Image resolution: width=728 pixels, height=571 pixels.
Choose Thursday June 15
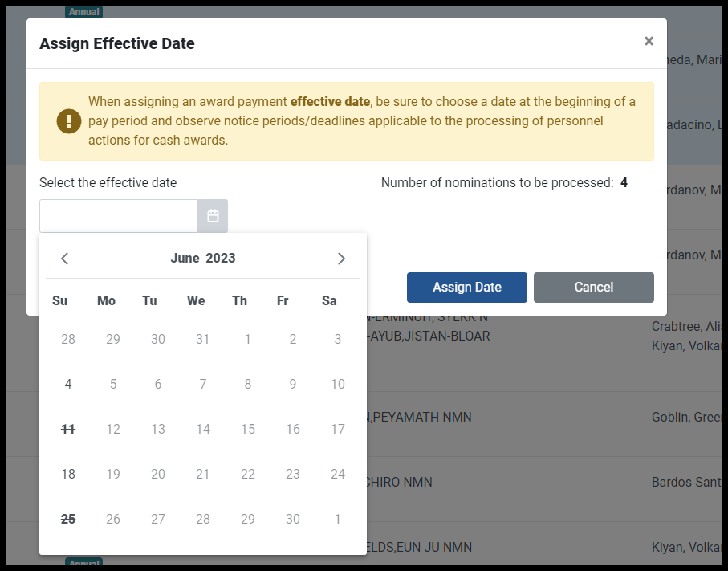pyautogui.click(x=248, y=430)
